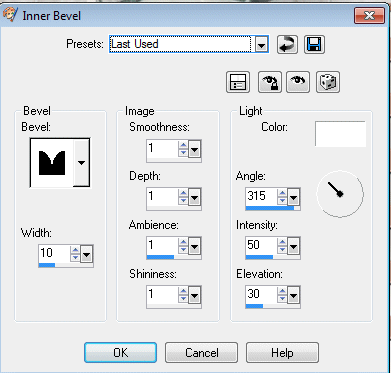Image resolution: width=391 pixels, height=373 pixels.
Task: Click the bevel shape preview thumbnail
Action: point(52,163)
